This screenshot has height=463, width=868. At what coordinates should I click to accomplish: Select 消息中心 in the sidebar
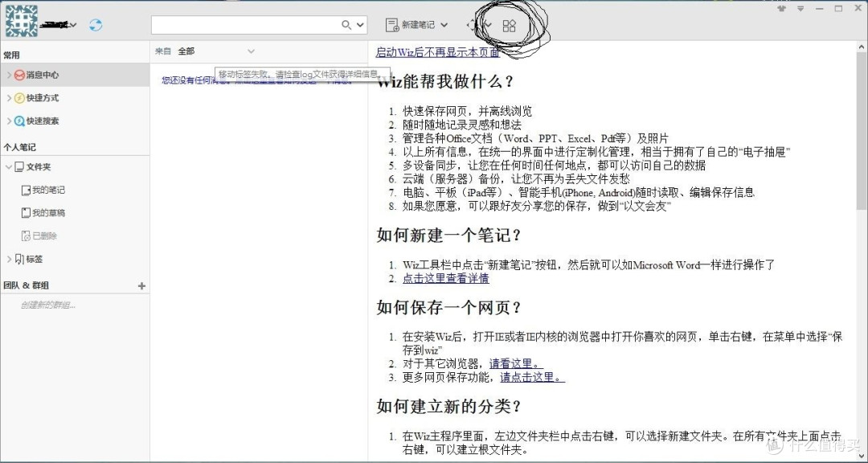pos(75,75)
